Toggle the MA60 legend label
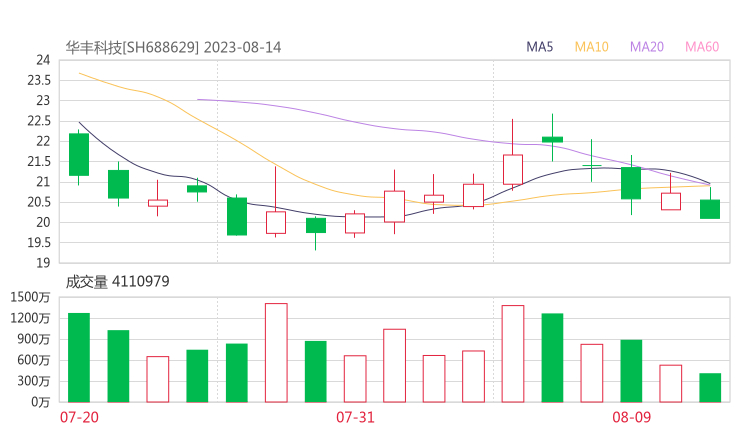740x440 pixels. [x=702, y=47]
